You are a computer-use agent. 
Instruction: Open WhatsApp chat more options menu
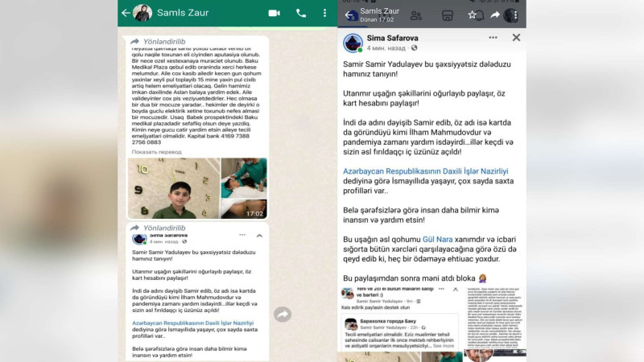[x=324, y=13]
